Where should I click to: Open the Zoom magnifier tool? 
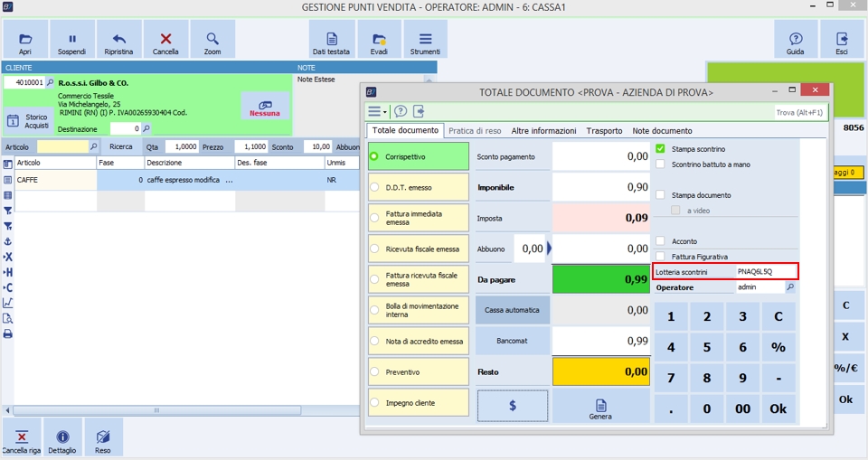pyautogui.click(x=212, y=40)
